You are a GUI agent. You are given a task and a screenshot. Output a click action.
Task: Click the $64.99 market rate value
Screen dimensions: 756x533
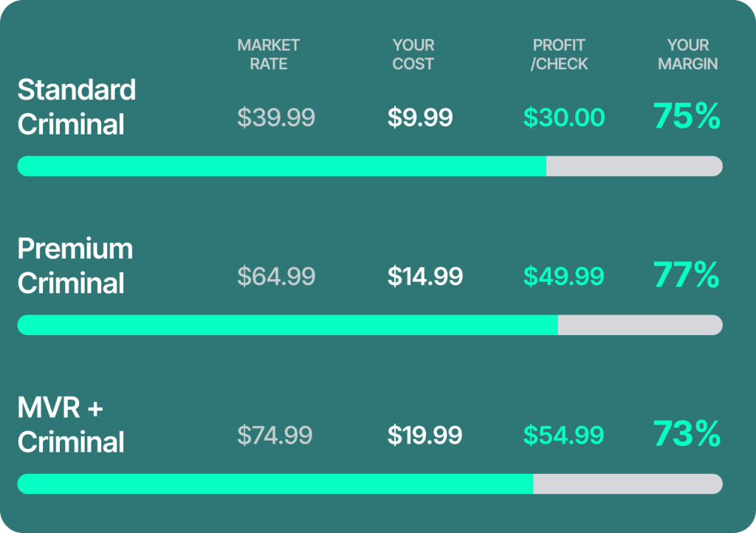point(276,276)
